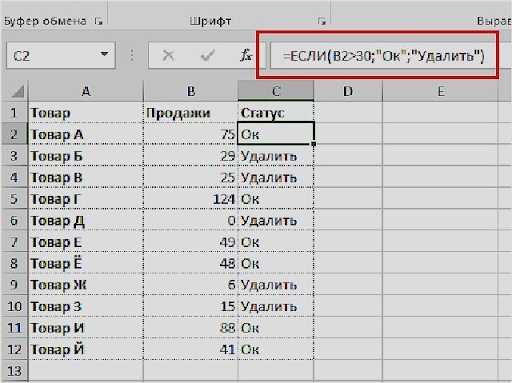
Task: Select row 4 header
Action: [14, 177]
